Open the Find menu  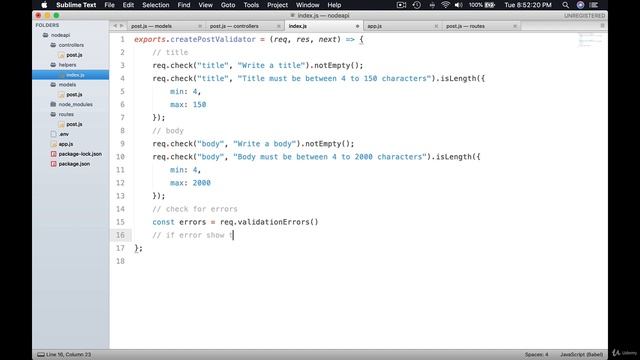click(184, 5)
